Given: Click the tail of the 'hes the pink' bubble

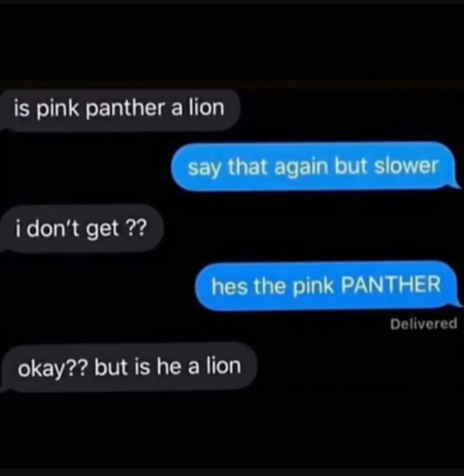Looking at the screenshot, I should [x=457, y=304].
